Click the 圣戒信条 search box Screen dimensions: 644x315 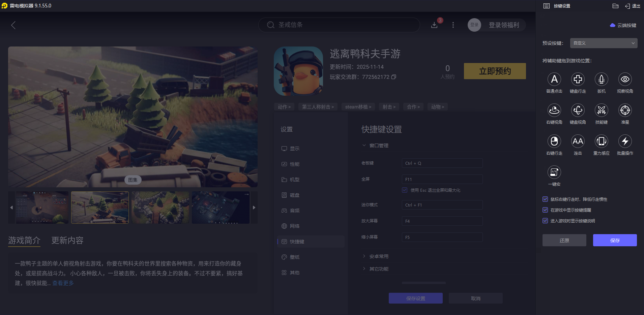pyautogui.click(x=339, y=25)
